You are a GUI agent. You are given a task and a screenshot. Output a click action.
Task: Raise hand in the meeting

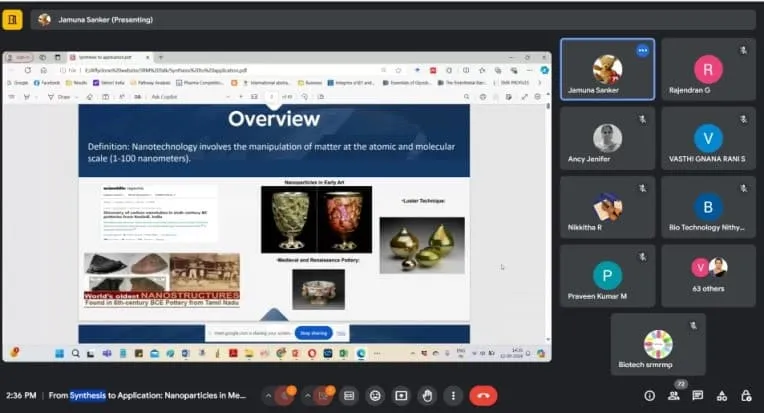pyautogui.click(x=427, y=396)
